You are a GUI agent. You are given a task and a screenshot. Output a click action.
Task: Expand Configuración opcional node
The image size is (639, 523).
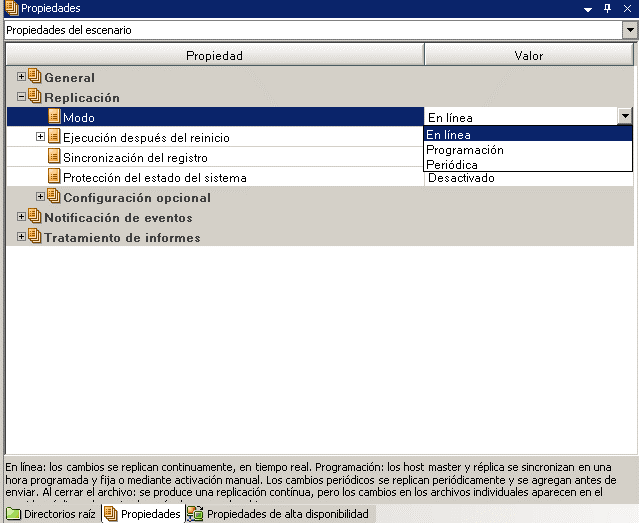point(40,196)
